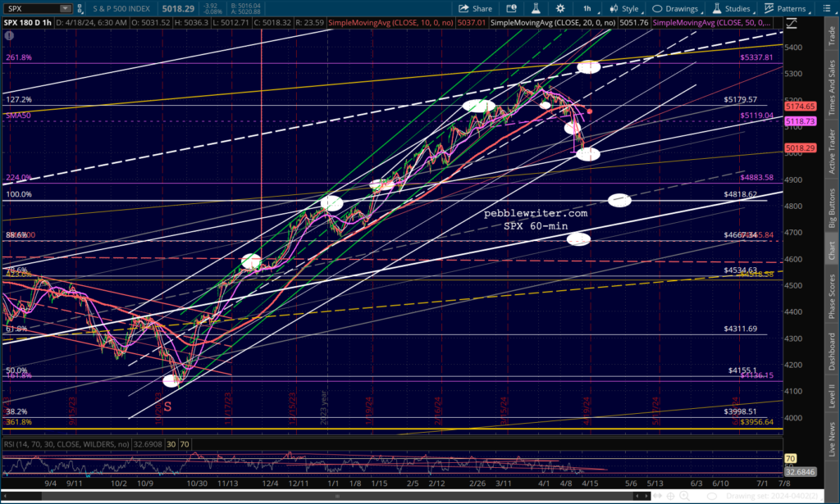Click the zoom magnifier icon at bottom
The width and height of the screenshot is (840, 504).
(685, 496)
